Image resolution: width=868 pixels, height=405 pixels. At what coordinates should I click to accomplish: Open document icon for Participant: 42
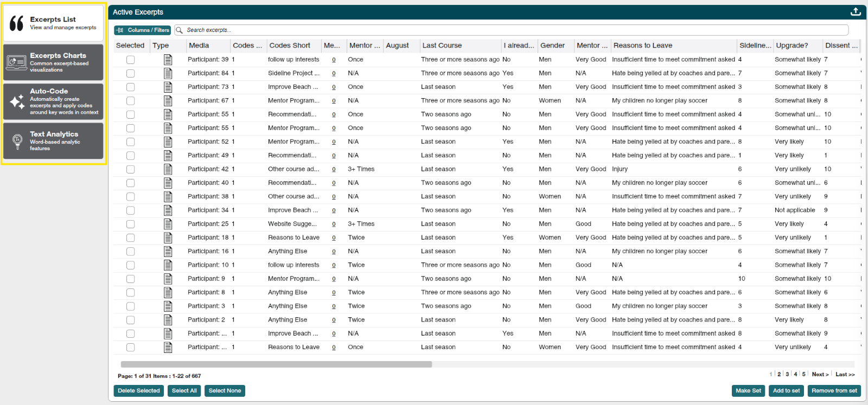coord(168,169)
